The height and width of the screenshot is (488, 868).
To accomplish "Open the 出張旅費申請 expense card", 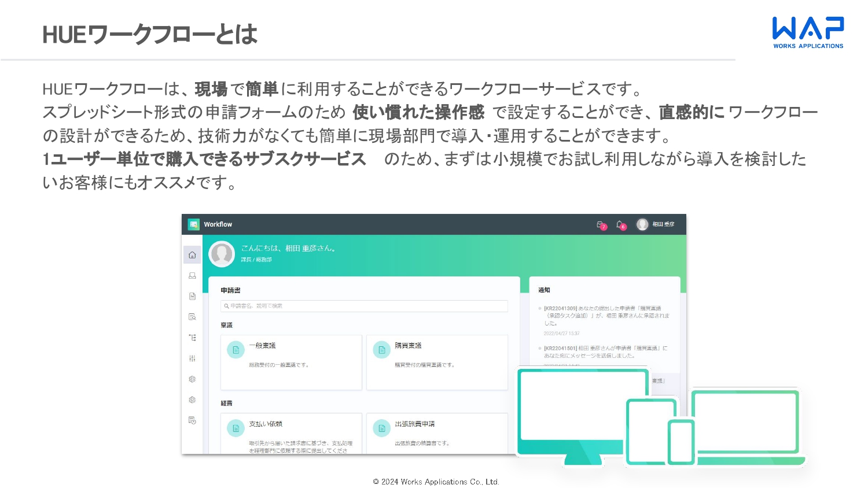I will 437,431.
